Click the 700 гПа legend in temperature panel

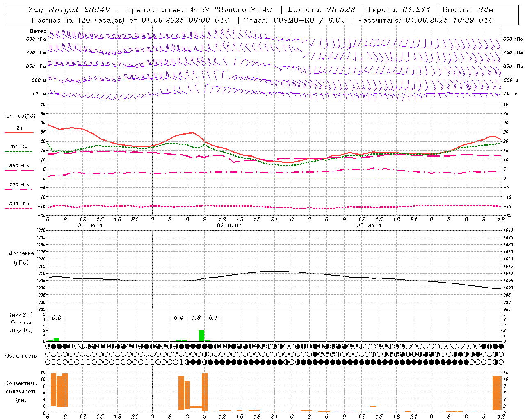pyautogui.click(x=19, y=185)
